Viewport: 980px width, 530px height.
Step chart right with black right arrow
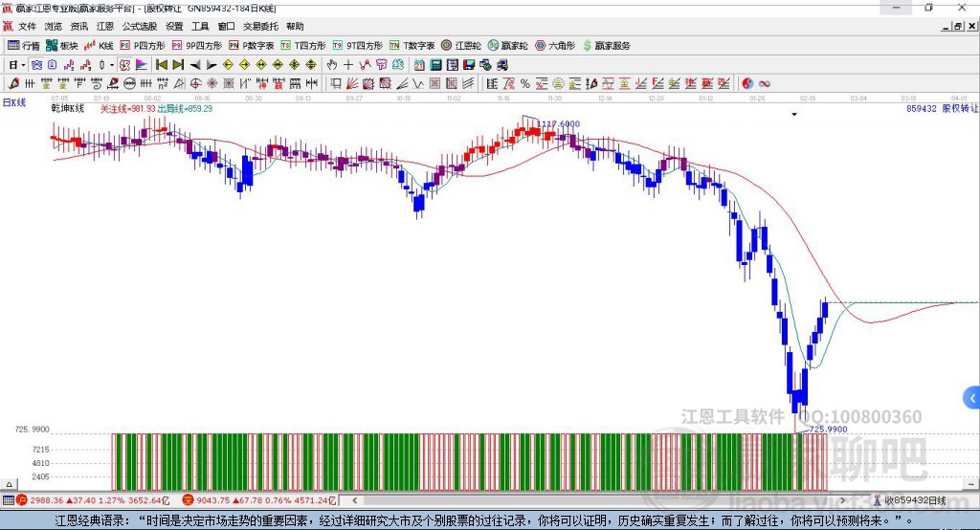pos(212,65)
